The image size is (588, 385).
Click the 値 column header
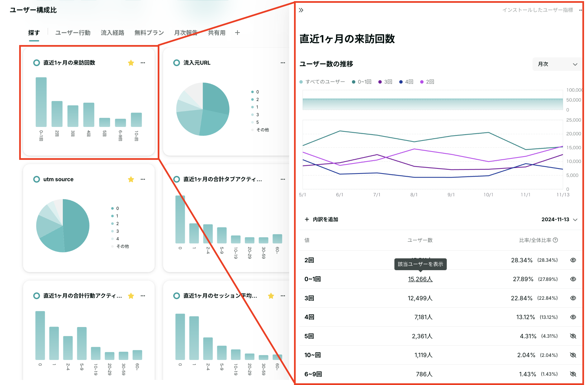tap(307, 240)
